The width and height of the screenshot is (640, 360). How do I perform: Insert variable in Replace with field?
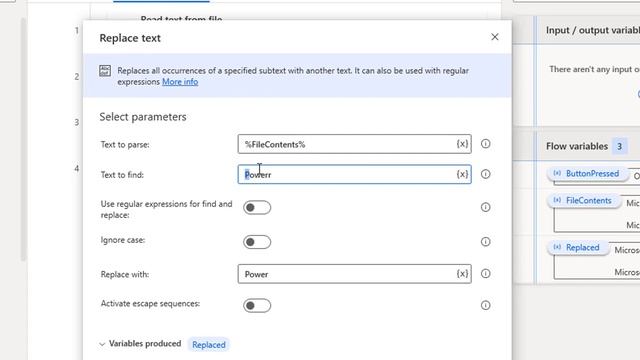(462, 274)
